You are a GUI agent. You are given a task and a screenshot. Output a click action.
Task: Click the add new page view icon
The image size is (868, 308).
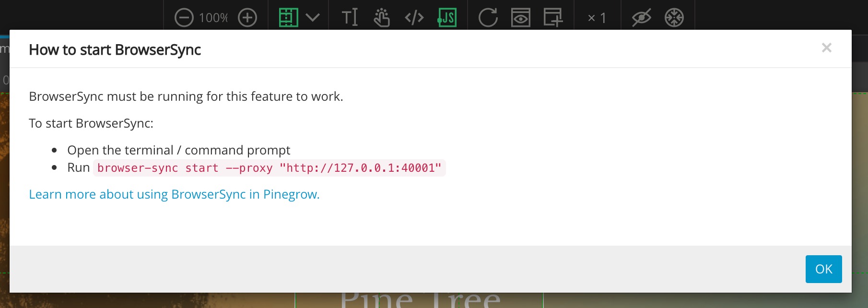coord(553,18)
